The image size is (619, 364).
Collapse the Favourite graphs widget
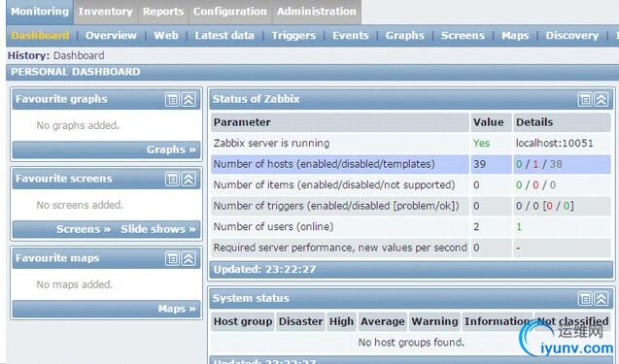[x=189, y=99]
